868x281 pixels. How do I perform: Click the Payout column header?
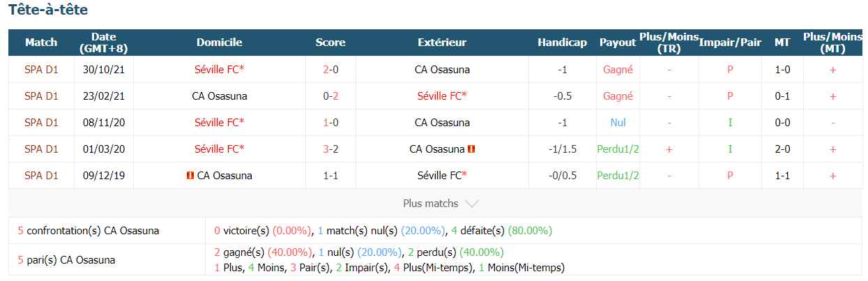pos(618,43)
